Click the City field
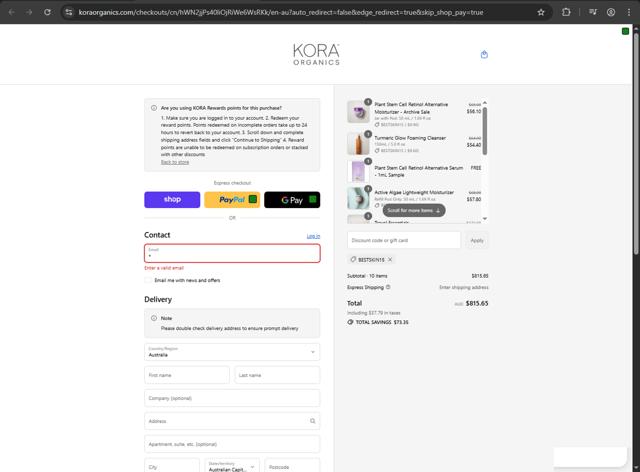The width and height of the screenshot is (640, 472). 172,467
